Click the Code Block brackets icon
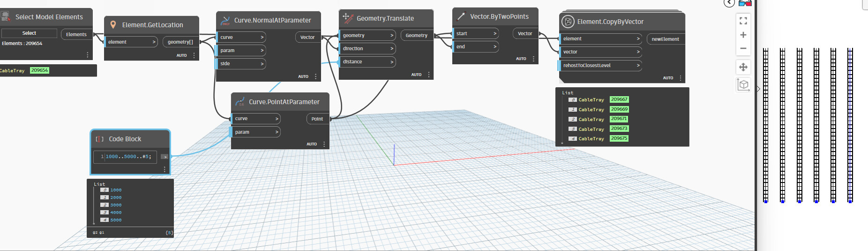The width and height of the screenshot is (868, 251). click(x=99, y=139)
